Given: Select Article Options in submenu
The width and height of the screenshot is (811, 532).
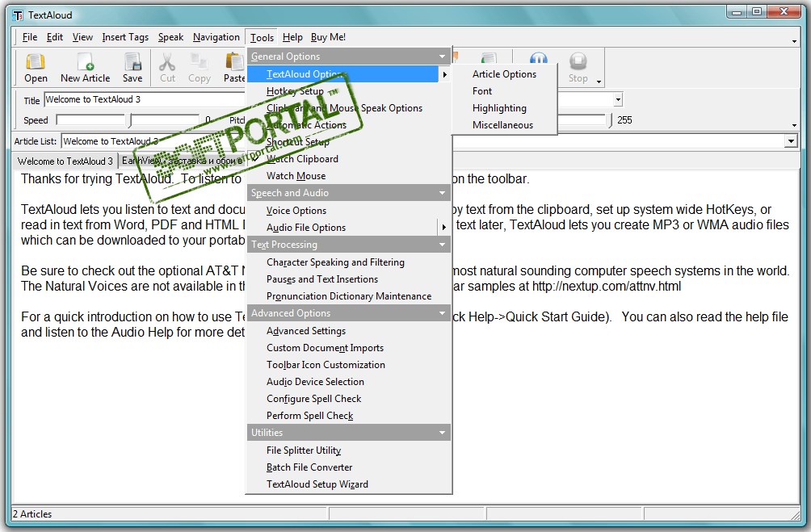Looking at the screenshot, I should point(505,74).
